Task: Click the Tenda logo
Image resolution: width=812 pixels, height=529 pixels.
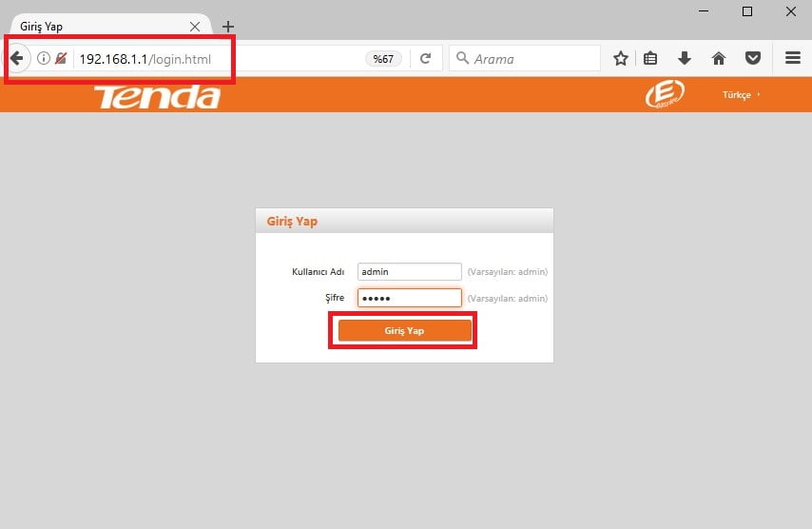Action: (x=157, y=96)
